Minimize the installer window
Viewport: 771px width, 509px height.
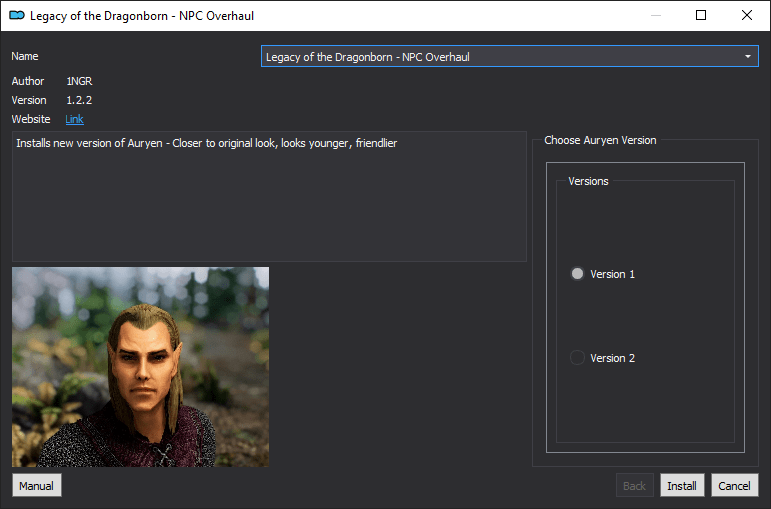(x=656, y=15)
